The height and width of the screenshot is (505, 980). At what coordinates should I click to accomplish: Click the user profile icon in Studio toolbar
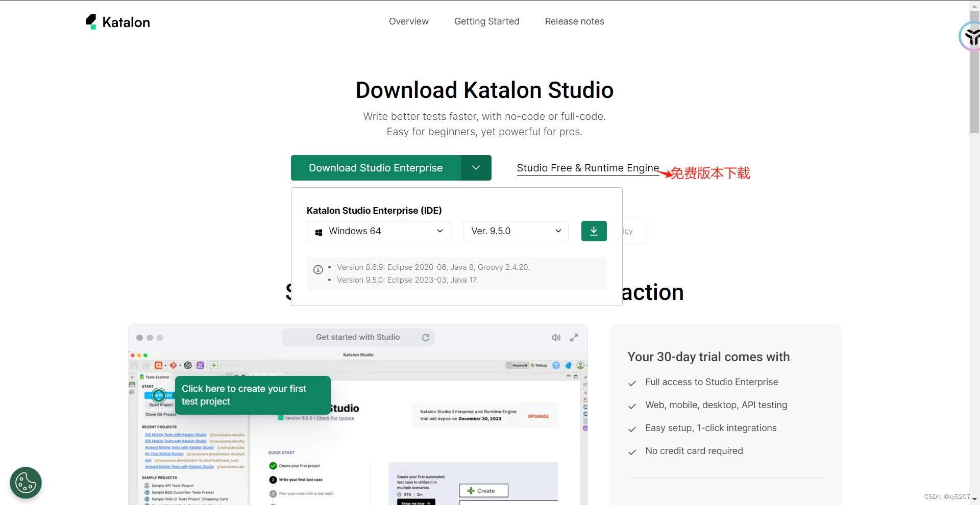pyautogui.click(x=580, y=365)
